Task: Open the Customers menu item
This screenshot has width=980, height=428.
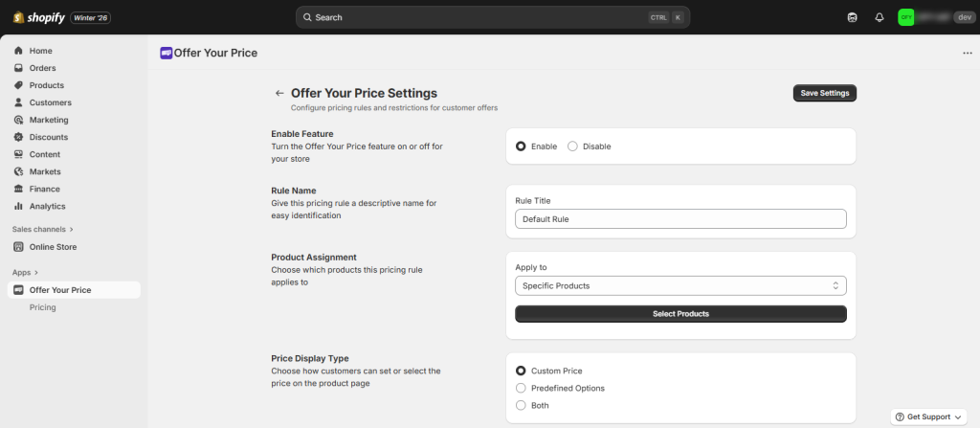Action: coord(74,102)
